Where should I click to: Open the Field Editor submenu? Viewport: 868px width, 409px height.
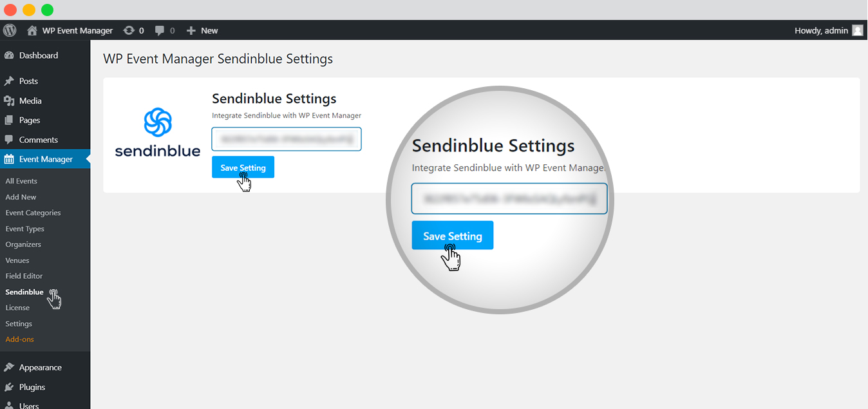point(24,276)
